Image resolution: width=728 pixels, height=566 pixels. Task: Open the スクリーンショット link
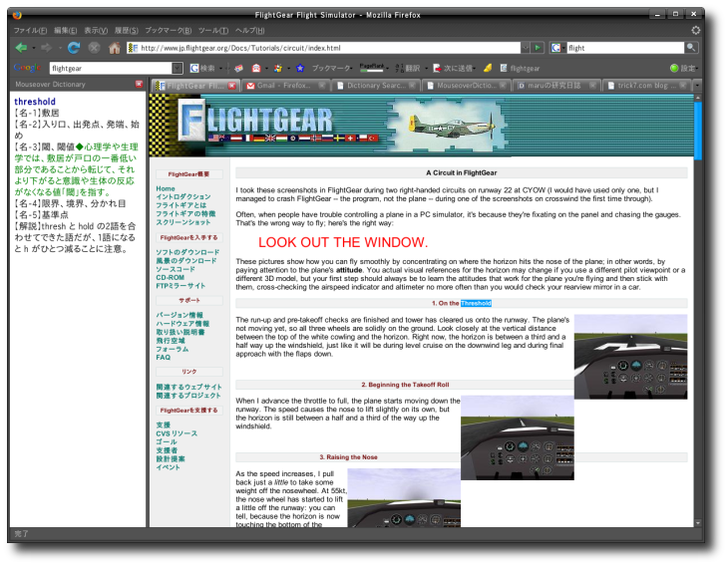click(182, 222)
